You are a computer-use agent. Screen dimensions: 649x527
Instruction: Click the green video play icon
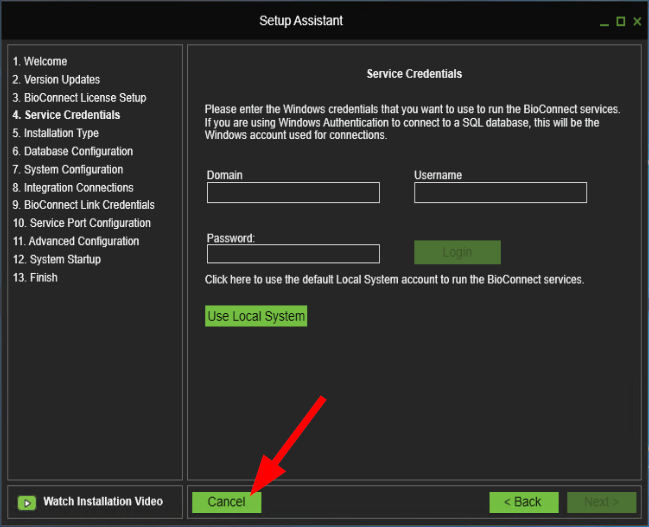tap(27, 502)
